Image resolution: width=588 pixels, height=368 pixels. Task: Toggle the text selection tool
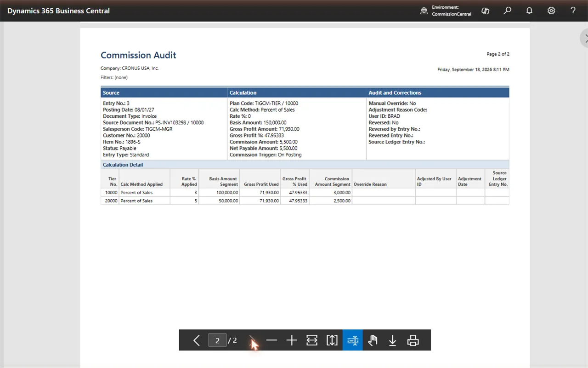(352, 340)
